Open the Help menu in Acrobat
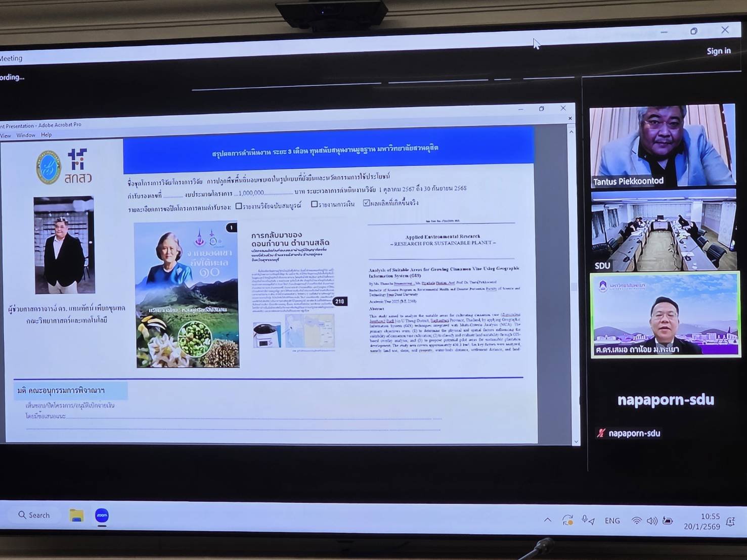The height and width of the screenshot is (560, 747). pos(47,135)
